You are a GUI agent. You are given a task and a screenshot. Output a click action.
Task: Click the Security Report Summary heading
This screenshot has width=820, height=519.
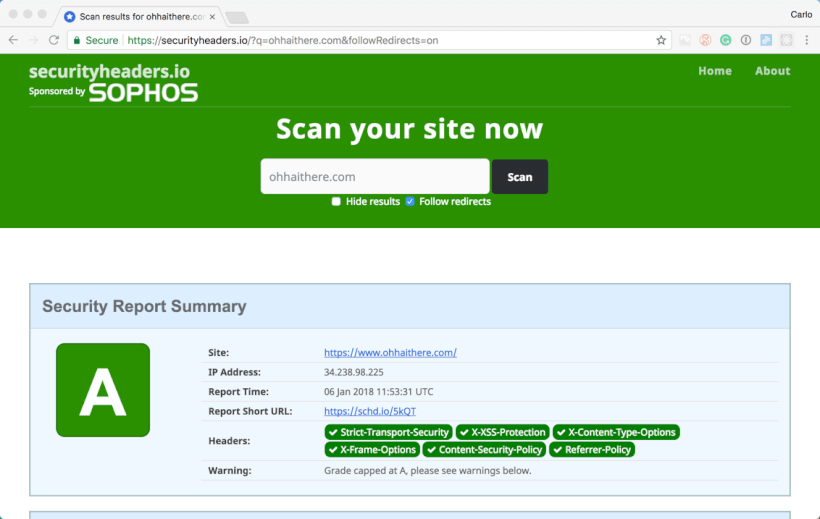coord(144,306)
